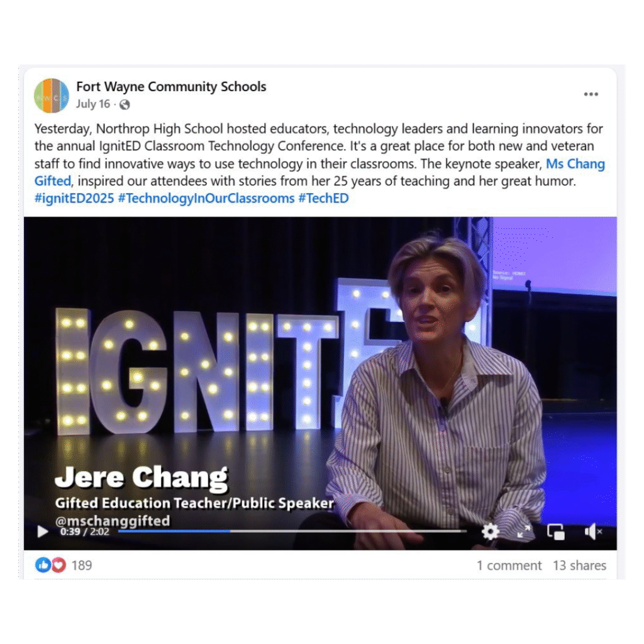Image resolution: width=644 pixels, height=644 pixels.
Task: Open Fort Wayne Community Schools page name
Action: (171, 87)
